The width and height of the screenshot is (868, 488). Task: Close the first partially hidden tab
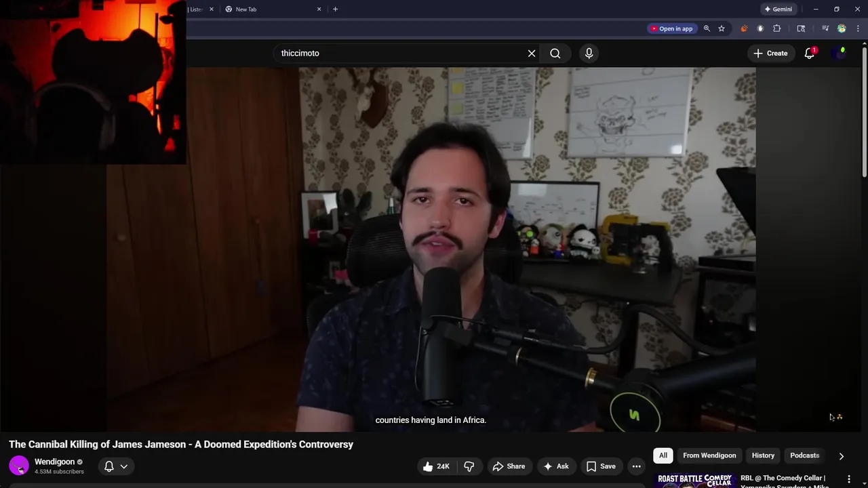pyautogui.click(x=211, y=9)
